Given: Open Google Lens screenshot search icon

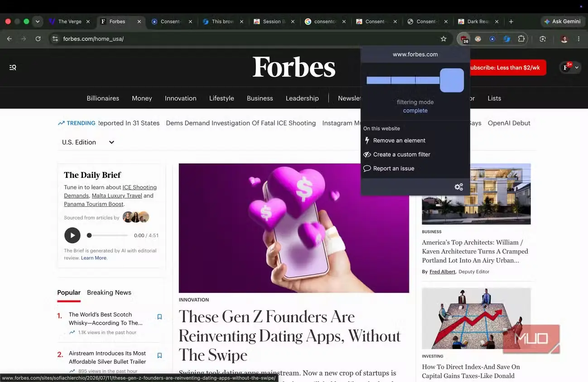Looking at the screenshot, I should pos(543,39).
